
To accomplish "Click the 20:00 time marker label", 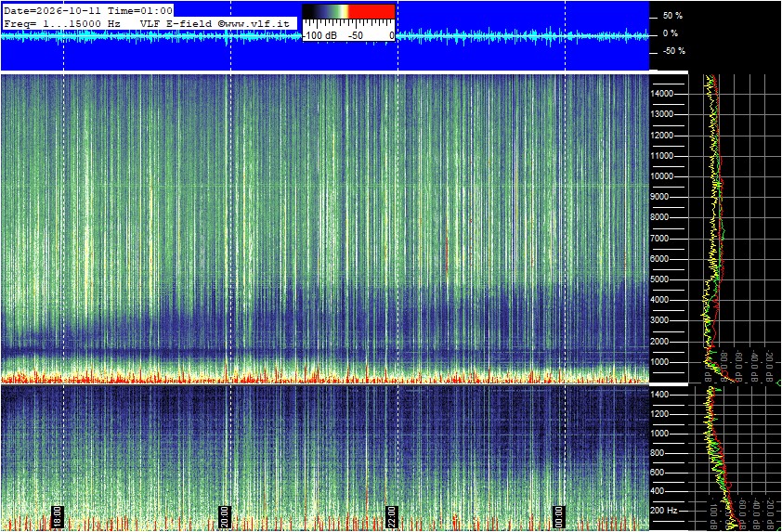I will [225, 517].
